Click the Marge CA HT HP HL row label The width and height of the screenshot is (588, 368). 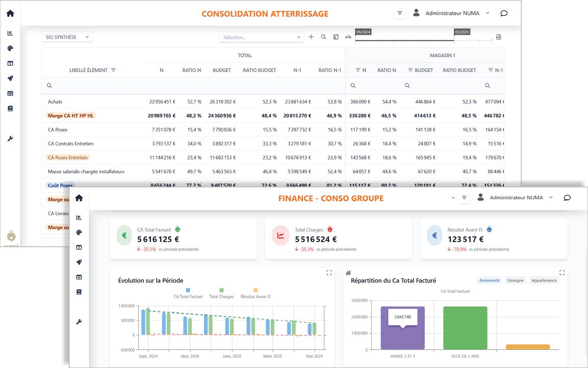tap(71, 116)
